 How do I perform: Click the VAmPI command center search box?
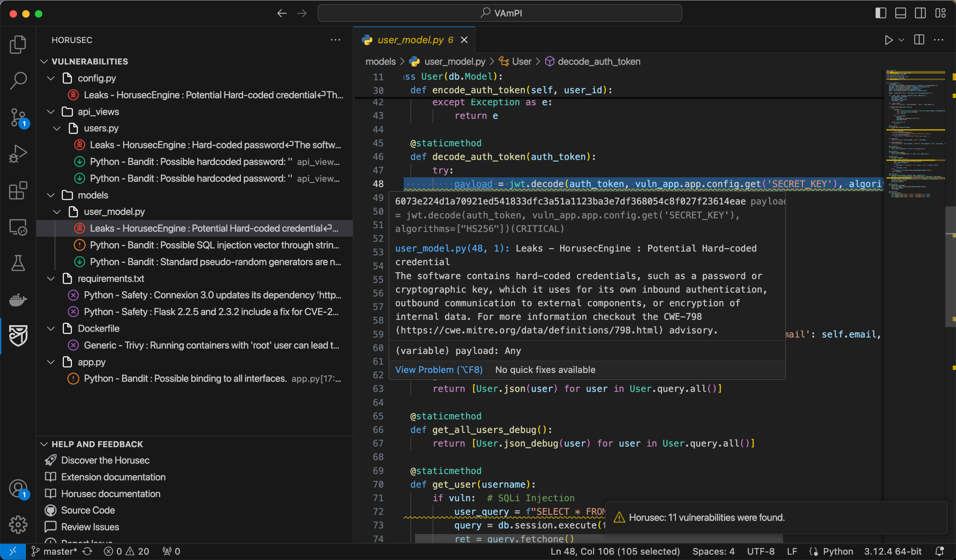coord(500,13)
